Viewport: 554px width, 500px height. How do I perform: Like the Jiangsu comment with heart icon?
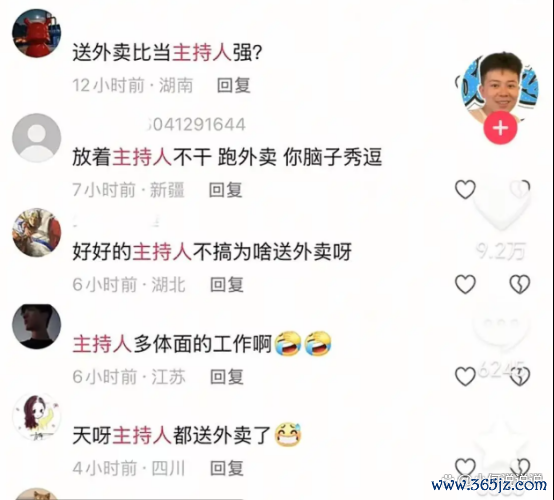coord(465,376)
